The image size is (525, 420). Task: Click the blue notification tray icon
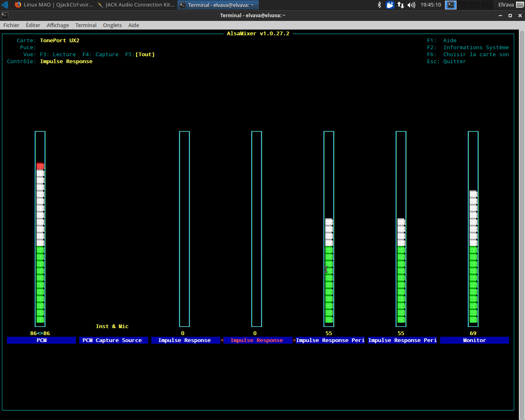click(x=390, y=5)
